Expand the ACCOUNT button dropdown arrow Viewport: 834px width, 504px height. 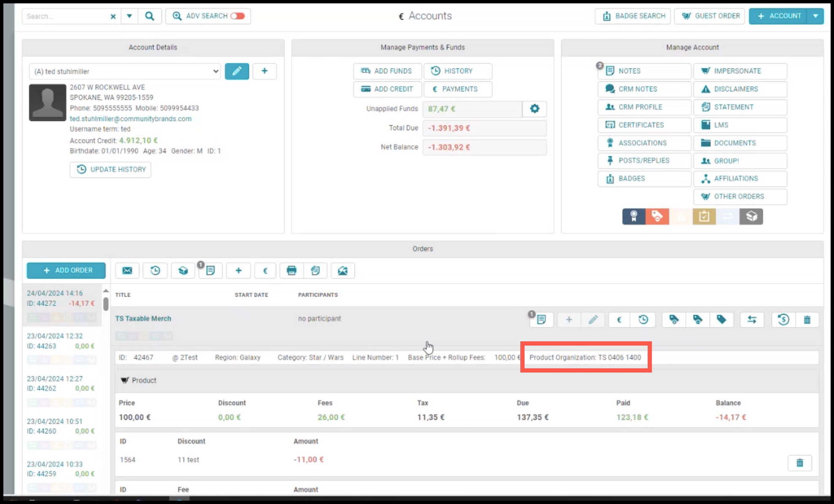tap(815, 16)
